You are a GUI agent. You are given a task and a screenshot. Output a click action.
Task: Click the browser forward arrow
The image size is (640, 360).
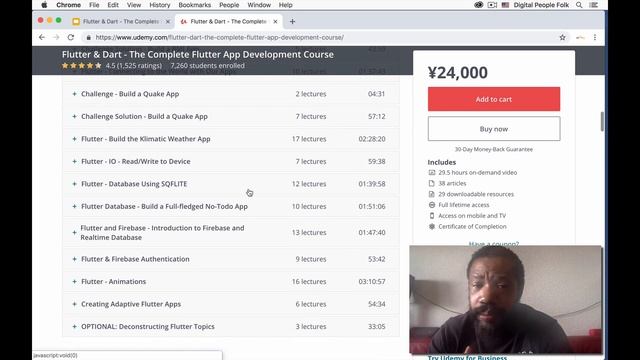[56, 37]
